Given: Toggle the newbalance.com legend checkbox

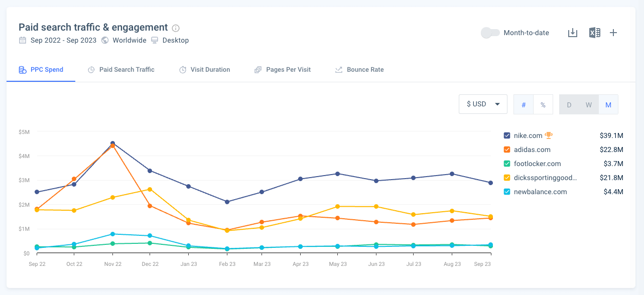Looking at the screenshot, I should point(507,192).
